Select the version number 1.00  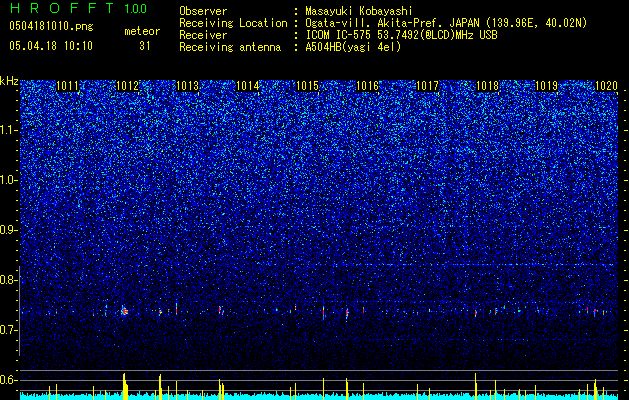click(x=135, y=9)
